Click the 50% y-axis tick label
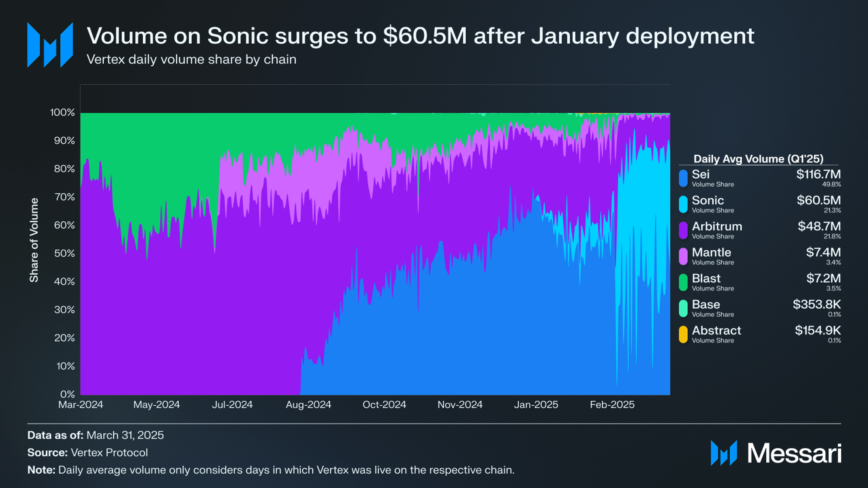 (64, 254)
